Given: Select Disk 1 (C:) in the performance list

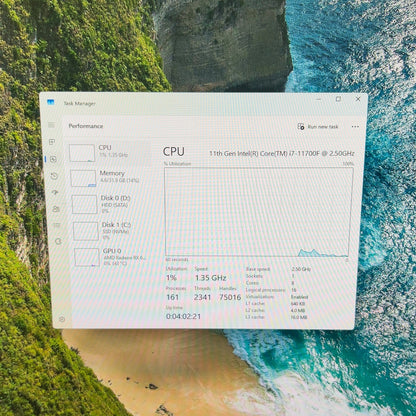Looking at the screenshot, I should point(112,231).
